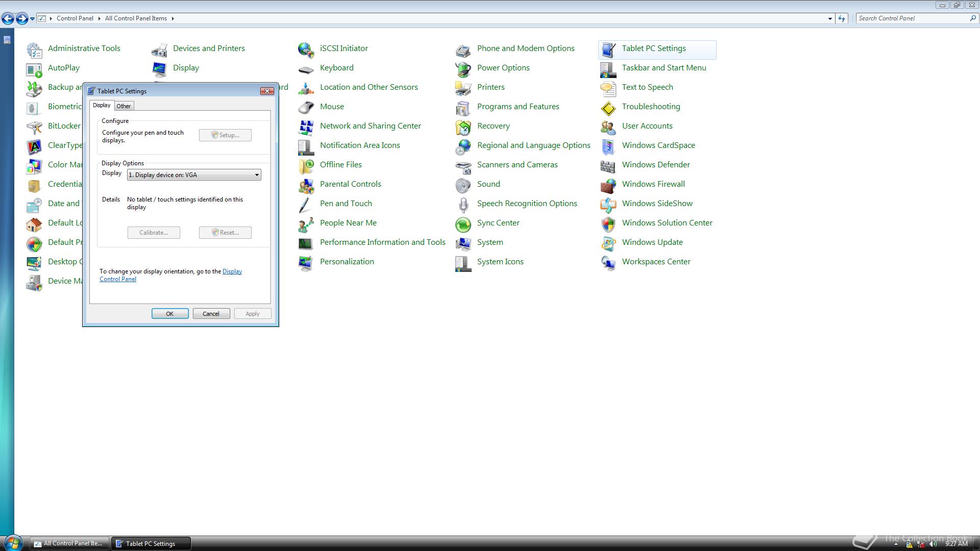The image size is (980, 551).
Task: Click OK in Tablet PC Settings
Action: (x=170, y=314)
